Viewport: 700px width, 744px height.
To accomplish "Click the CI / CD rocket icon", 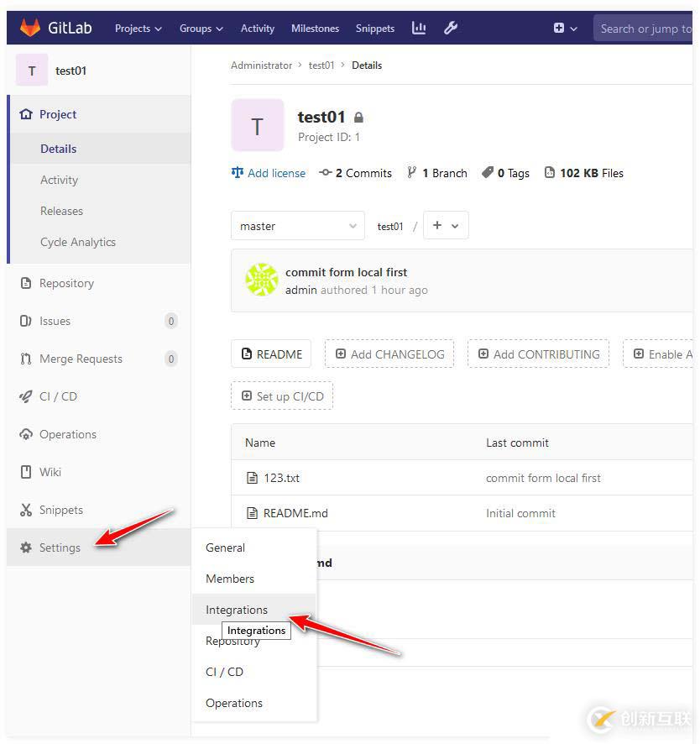I will point(26,396).
